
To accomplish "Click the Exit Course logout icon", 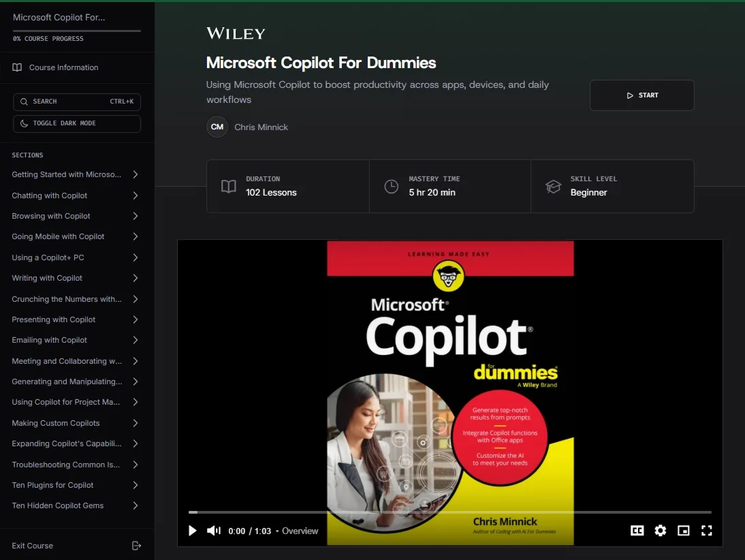I will pos(136,546).
